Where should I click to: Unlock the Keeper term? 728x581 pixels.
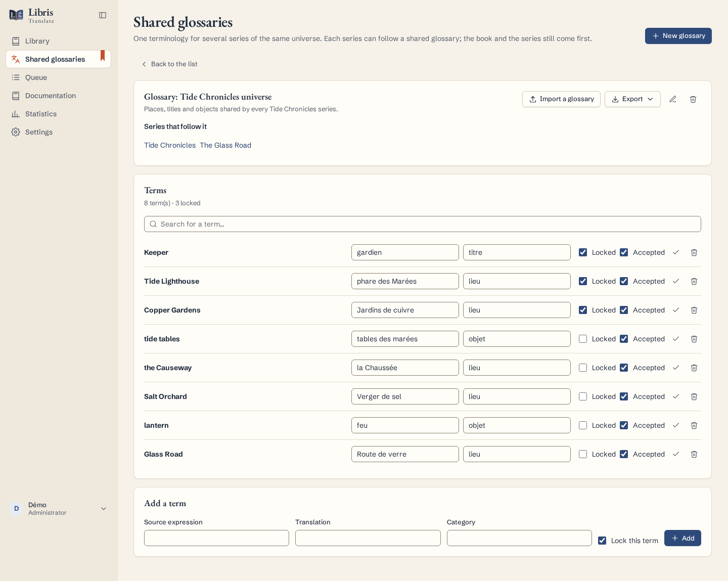click(583, 252)
